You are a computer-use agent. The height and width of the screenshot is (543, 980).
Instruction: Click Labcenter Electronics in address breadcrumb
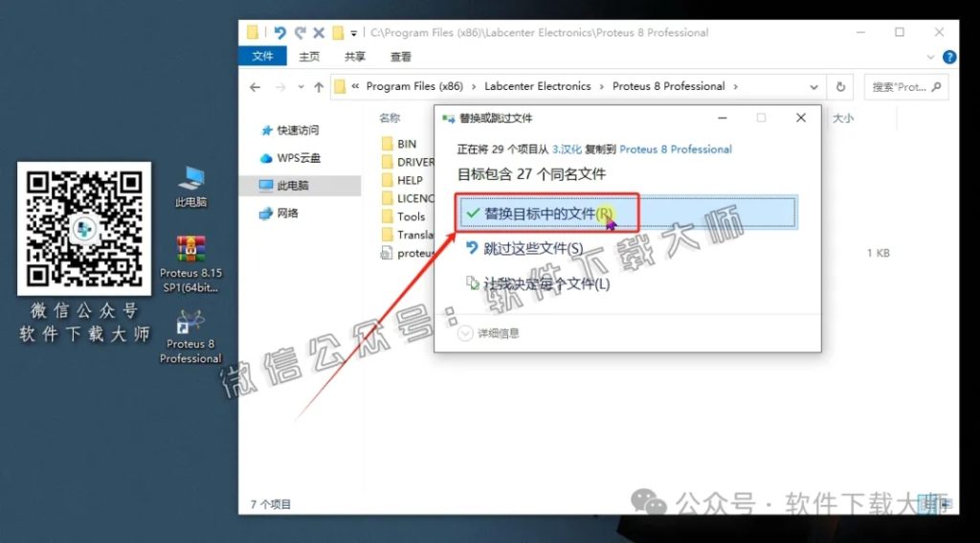(x=538, y=86)
